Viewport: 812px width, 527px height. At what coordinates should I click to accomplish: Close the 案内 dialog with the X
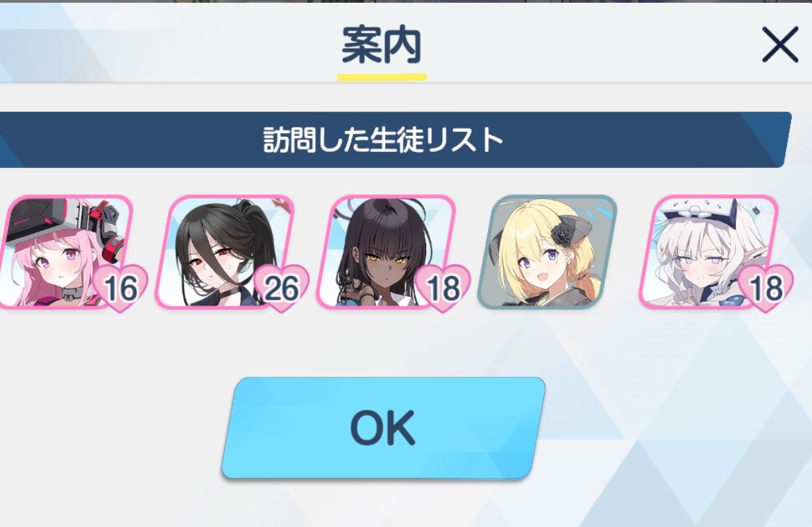pos(779,45)
